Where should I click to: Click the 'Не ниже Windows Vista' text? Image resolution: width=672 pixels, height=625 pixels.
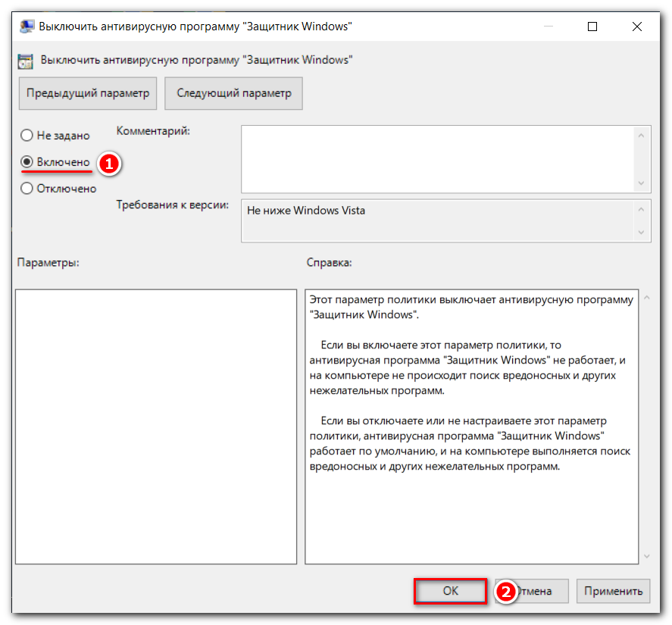click(306, 211)
